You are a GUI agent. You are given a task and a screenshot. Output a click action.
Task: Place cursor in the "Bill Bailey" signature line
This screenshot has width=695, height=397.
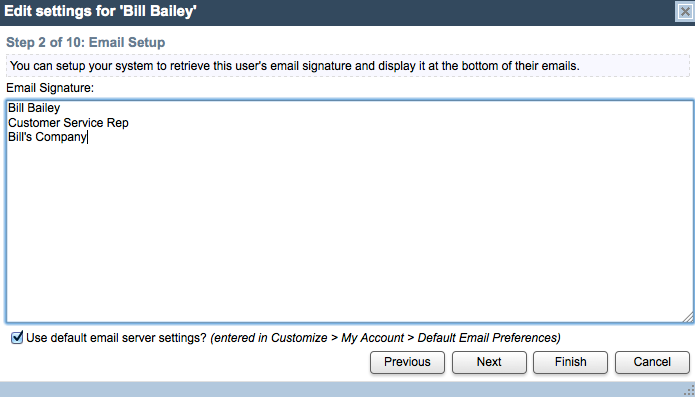34,108
